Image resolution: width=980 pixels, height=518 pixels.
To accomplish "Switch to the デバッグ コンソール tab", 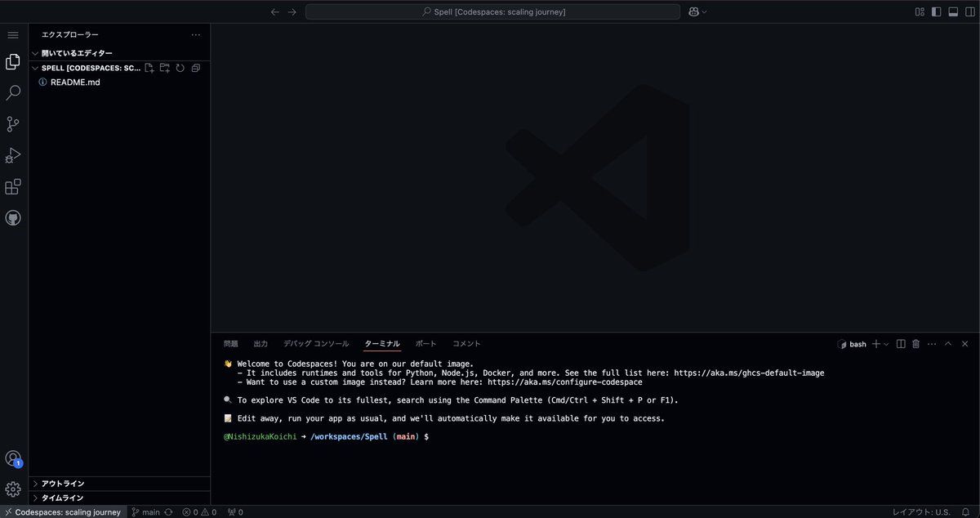I will pos(316,344).
